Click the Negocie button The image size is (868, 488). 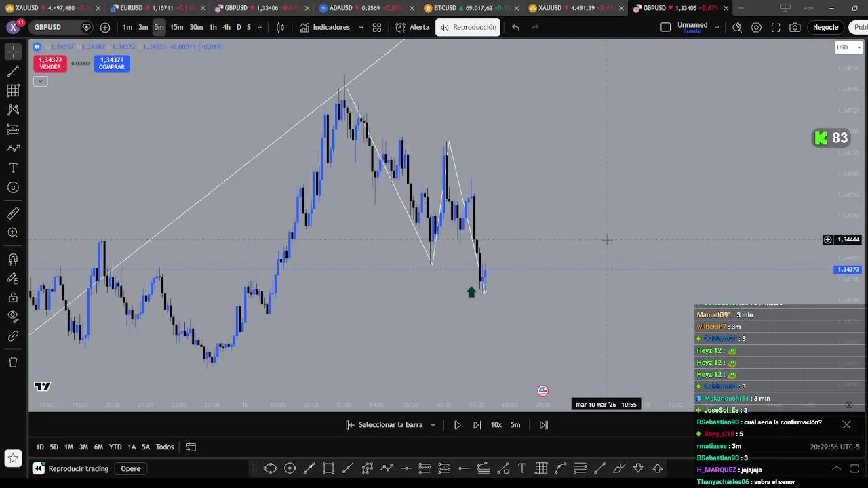pos(825,27)
